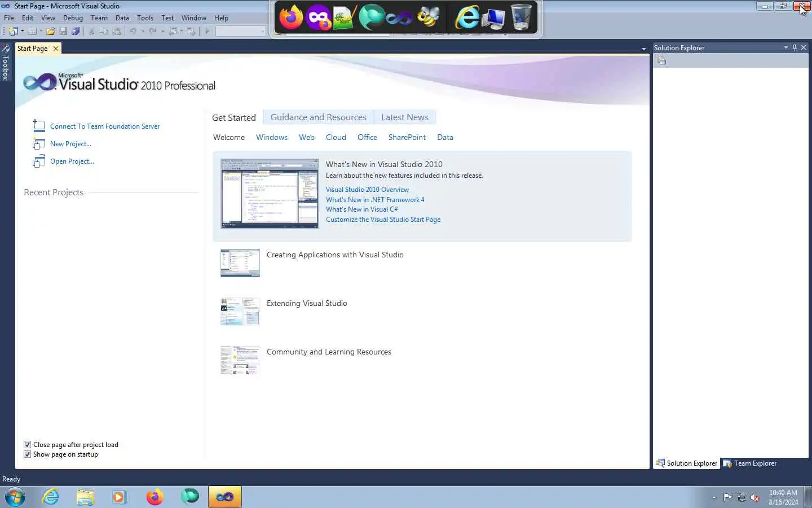Click the Save toolbar icon

63,32
